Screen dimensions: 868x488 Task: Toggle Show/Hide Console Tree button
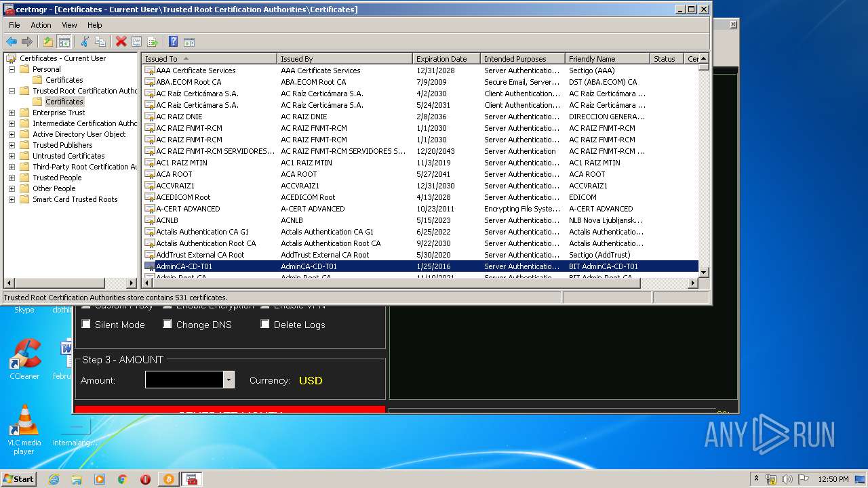[x=64, y=41]
